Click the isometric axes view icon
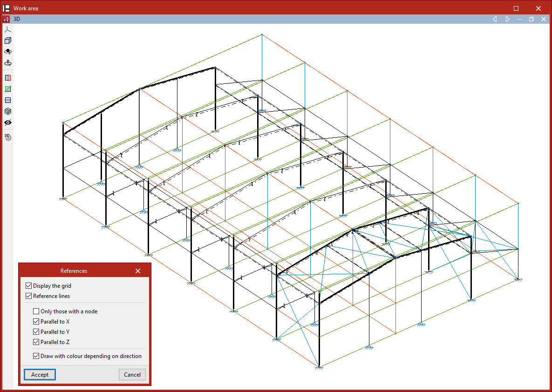 click(8, 29)
